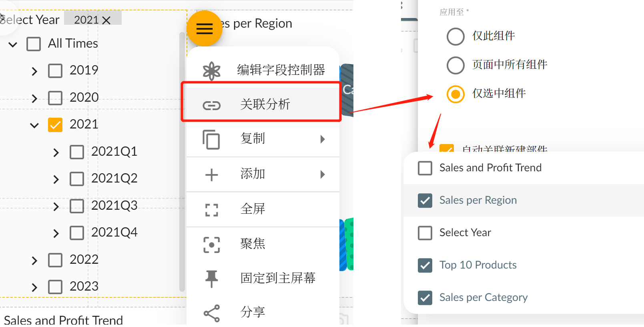Click the flower icon for editing field controller

point(211,71)
